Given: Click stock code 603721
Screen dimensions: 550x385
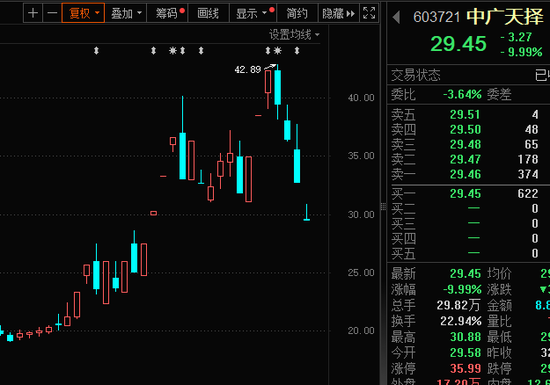Looking at the screenshot, I should pos(436,17).
